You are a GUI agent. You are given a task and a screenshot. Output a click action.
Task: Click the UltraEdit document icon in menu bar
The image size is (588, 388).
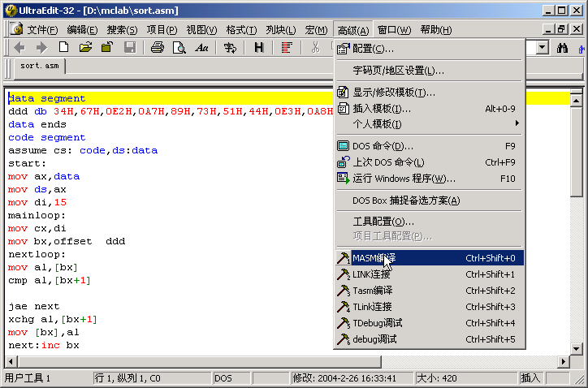[16, 29]
